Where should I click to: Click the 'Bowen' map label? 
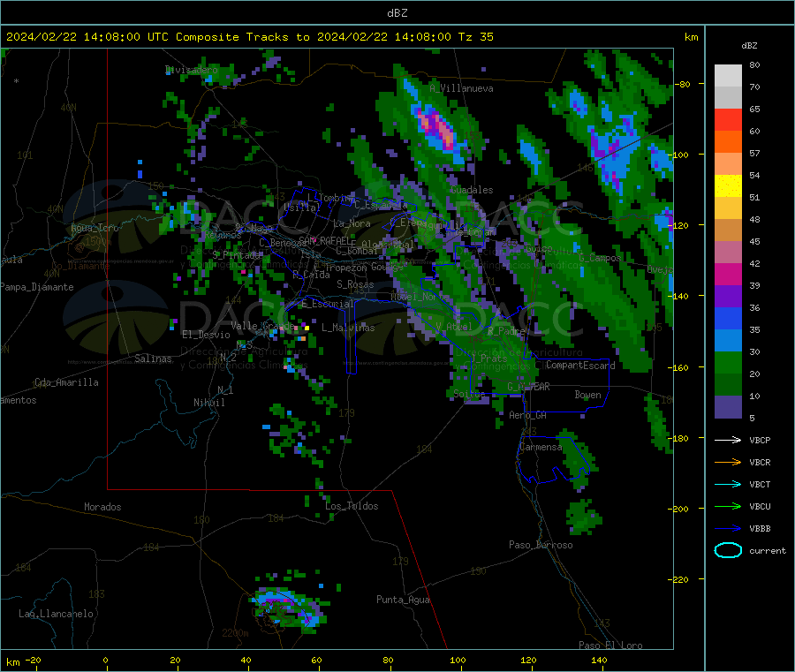[587, 395]
